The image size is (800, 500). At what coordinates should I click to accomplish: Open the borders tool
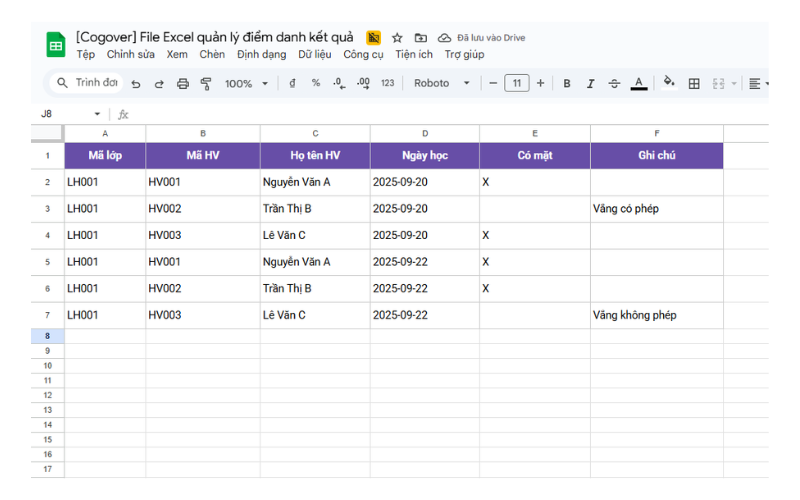(x=694, y=84)
